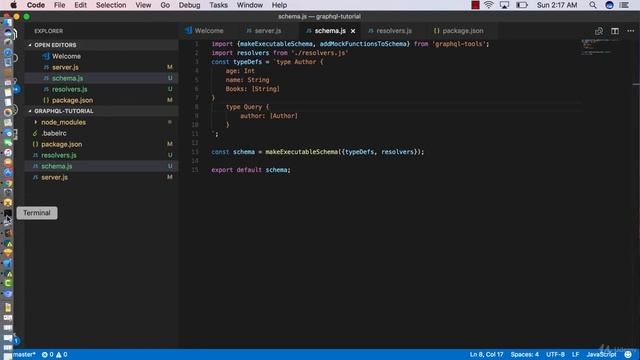640x360 pixels.
Task: Open Notification Center icon
Action: (624, 5)
